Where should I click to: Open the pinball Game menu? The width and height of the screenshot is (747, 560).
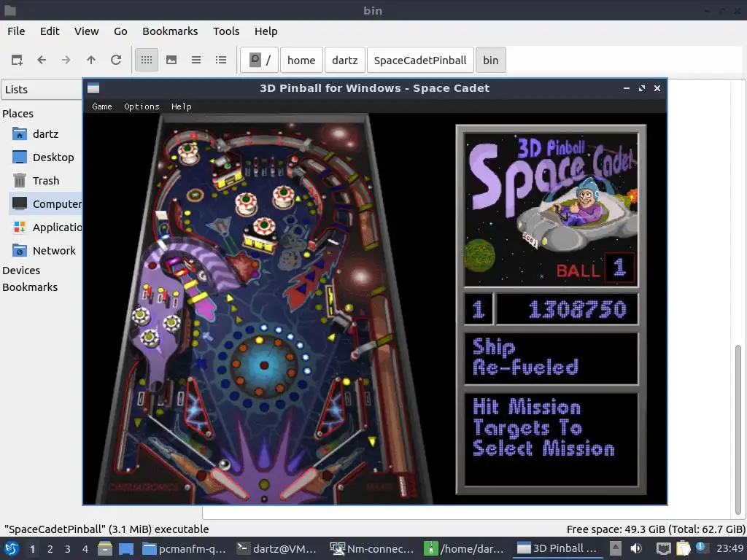point(102,106)
